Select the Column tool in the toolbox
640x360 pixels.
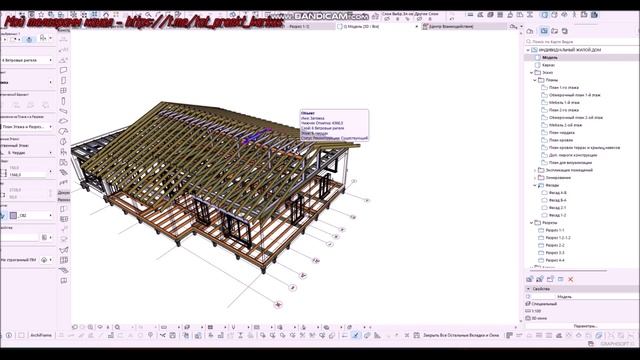click(x=63, y=101)
